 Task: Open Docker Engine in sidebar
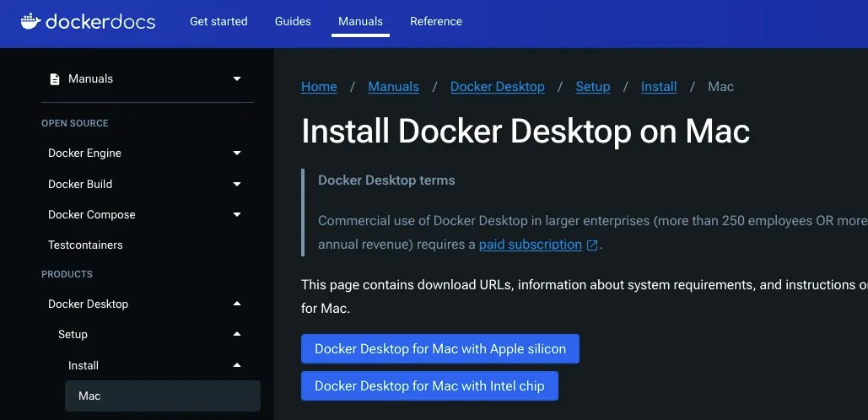(x=84, y=153)
